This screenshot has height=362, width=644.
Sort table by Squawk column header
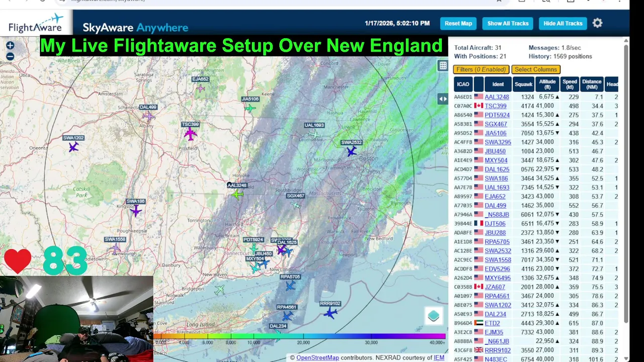pos(523,84)
